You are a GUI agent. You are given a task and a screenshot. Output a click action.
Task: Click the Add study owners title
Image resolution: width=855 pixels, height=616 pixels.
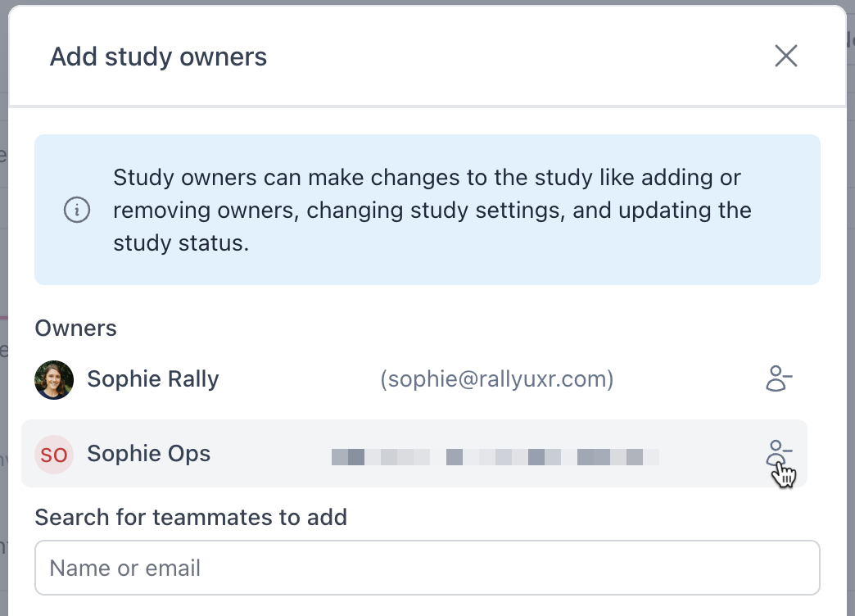point(158,57)
